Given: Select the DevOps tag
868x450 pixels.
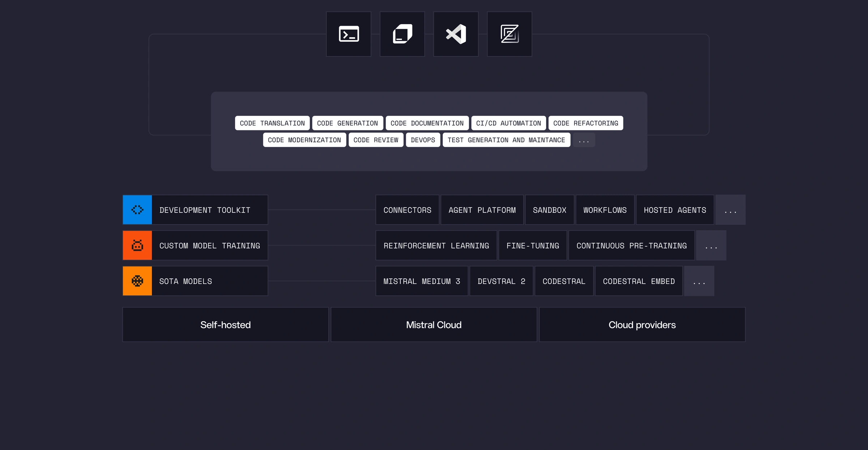Looking at the screenshot, I should 423,140.
